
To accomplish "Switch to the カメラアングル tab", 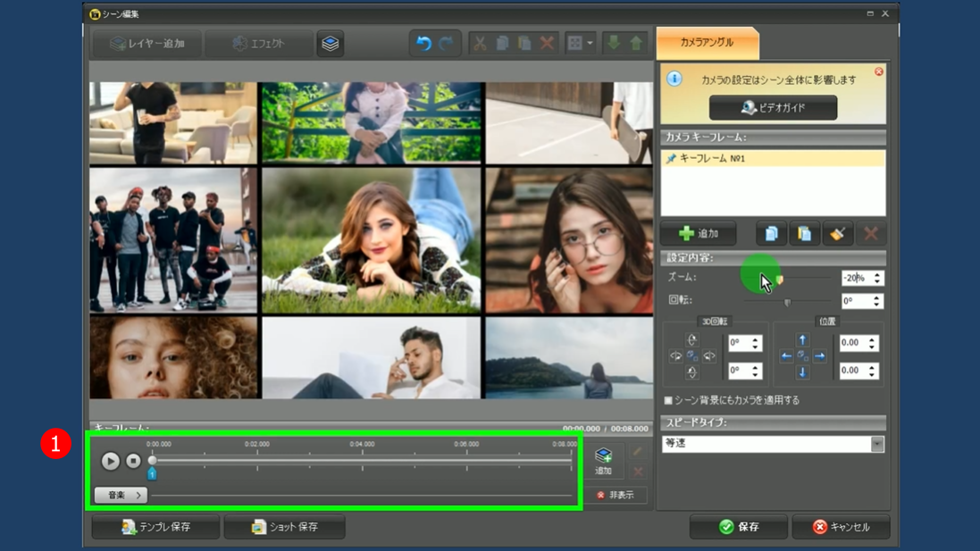I will 707,43.
